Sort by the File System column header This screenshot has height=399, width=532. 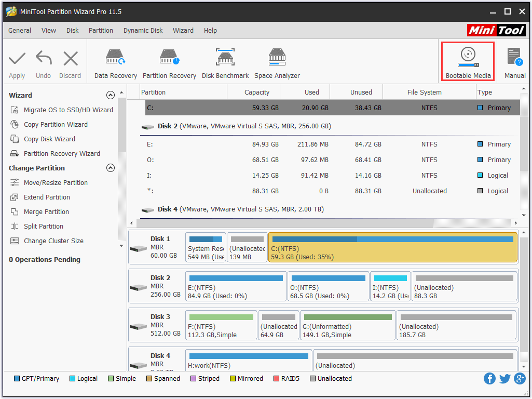coord(429,92)
